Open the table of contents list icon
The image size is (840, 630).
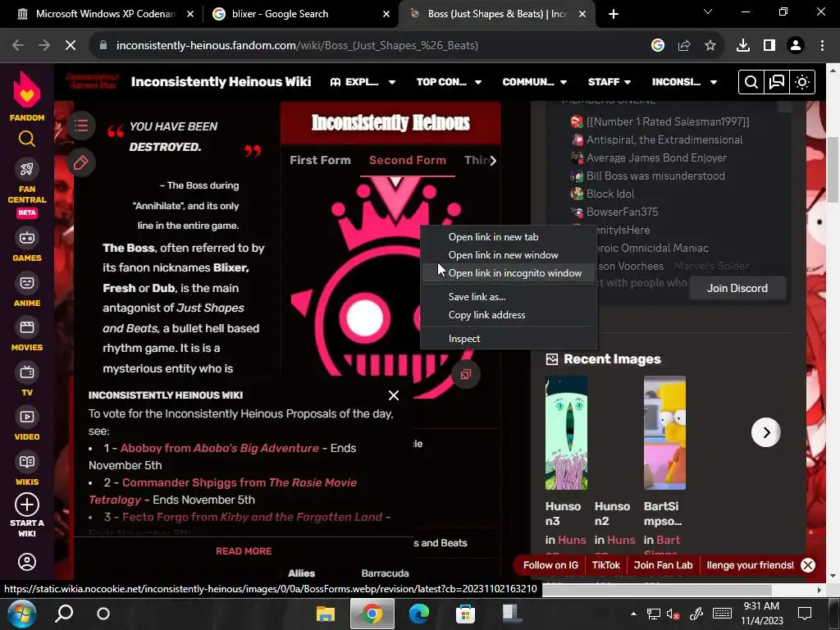[x=81, y=126]
